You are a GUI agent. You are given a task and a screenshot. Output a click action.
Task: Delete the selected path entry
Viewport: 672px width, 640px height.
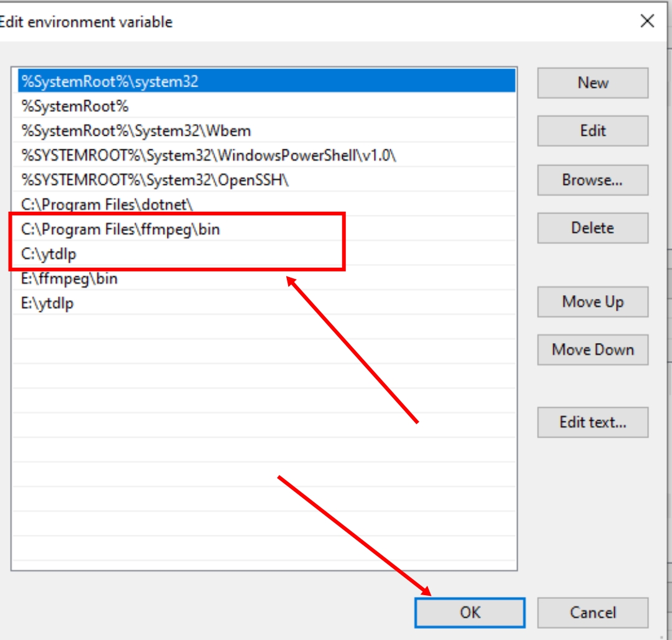coord(592,228)
